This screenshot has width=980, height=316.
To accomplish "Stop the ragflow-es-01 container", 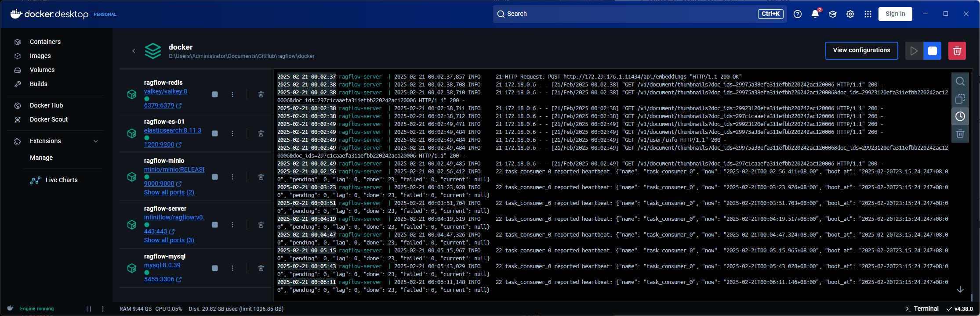I will [x=215, y=133].
